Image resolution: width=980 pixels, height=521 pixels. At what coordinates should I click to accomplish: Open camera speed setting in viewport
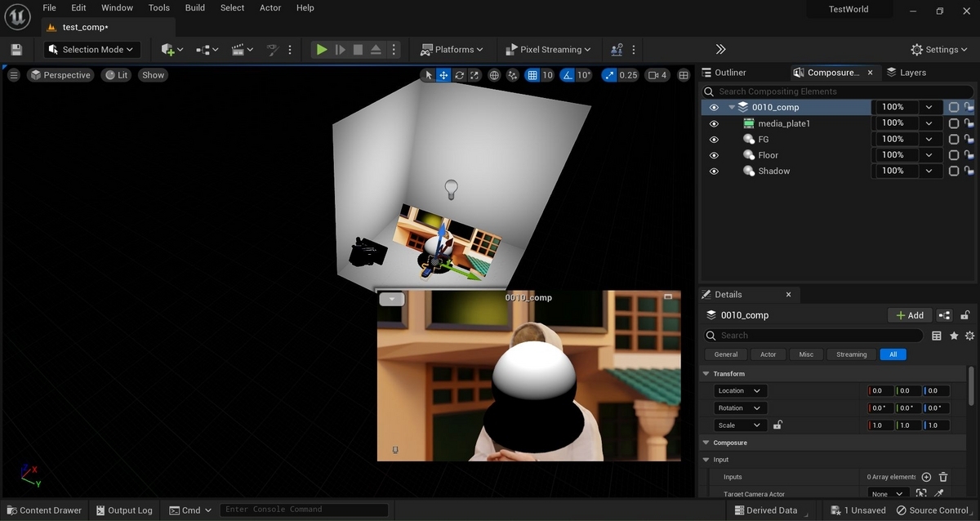coord(657,75)
